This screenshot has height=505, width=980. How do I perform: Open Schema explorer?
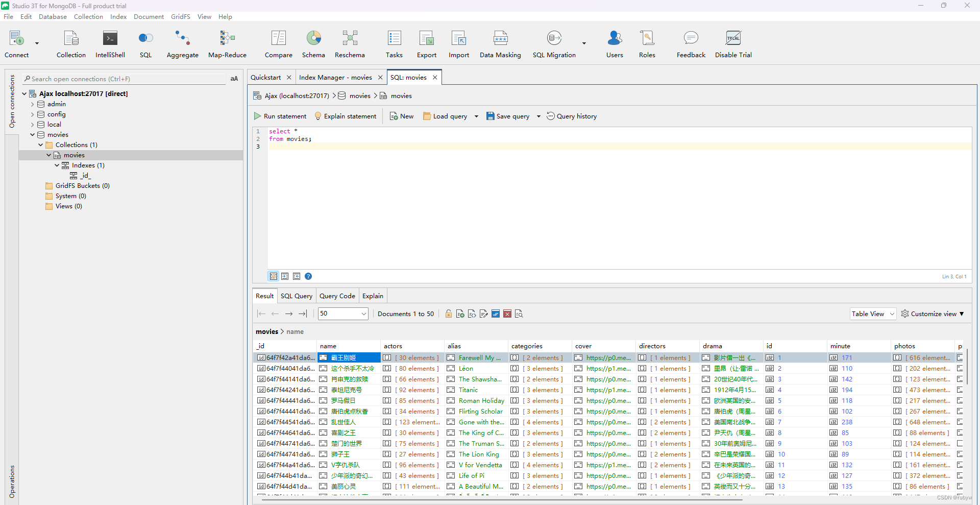[x=313, y=43]
